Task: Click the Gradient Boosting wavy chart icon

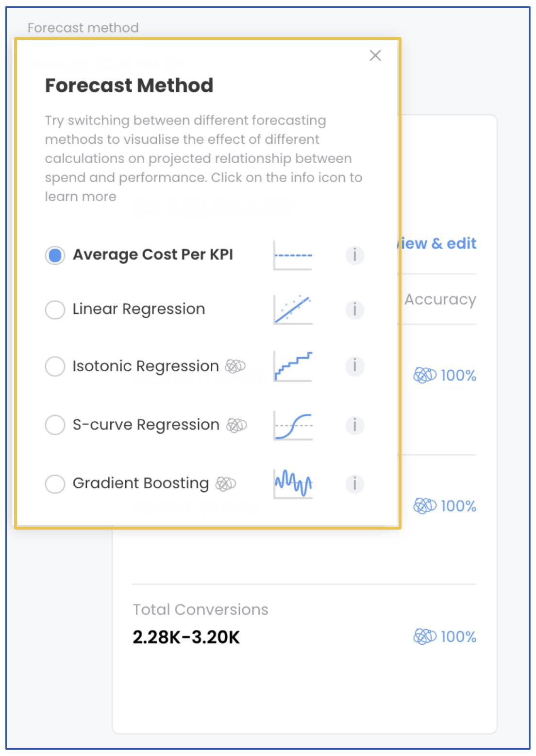Action: coord(293,483)
